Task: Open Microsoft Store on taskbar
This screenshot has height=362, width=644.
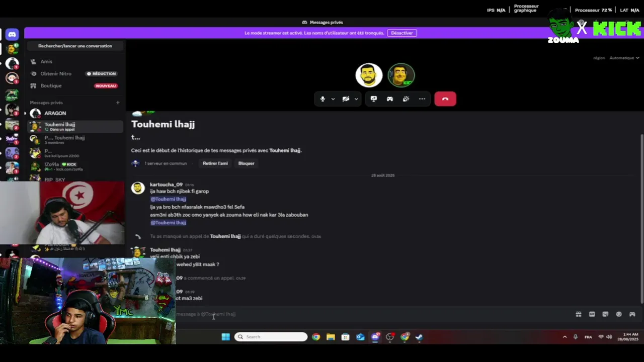Action: tap(345, 337)
